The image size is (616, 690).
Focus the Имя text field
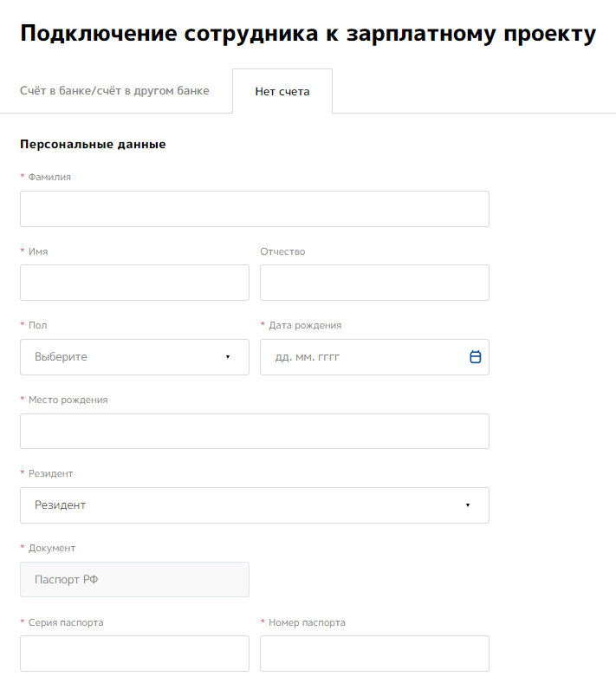pos(134,283)
